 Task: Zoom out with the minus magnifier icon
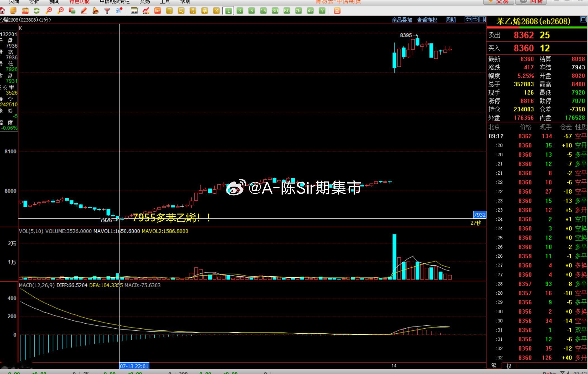point(60,11)
